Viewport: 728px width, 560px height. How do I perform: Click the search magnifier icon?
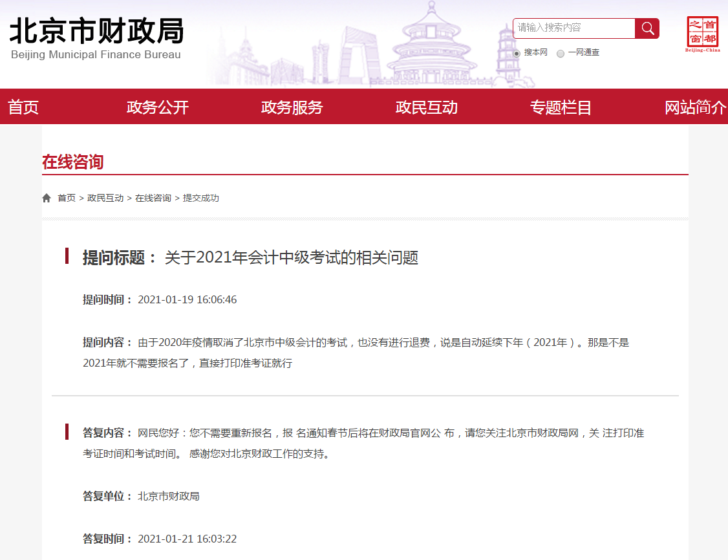click(x=647, y=28)
